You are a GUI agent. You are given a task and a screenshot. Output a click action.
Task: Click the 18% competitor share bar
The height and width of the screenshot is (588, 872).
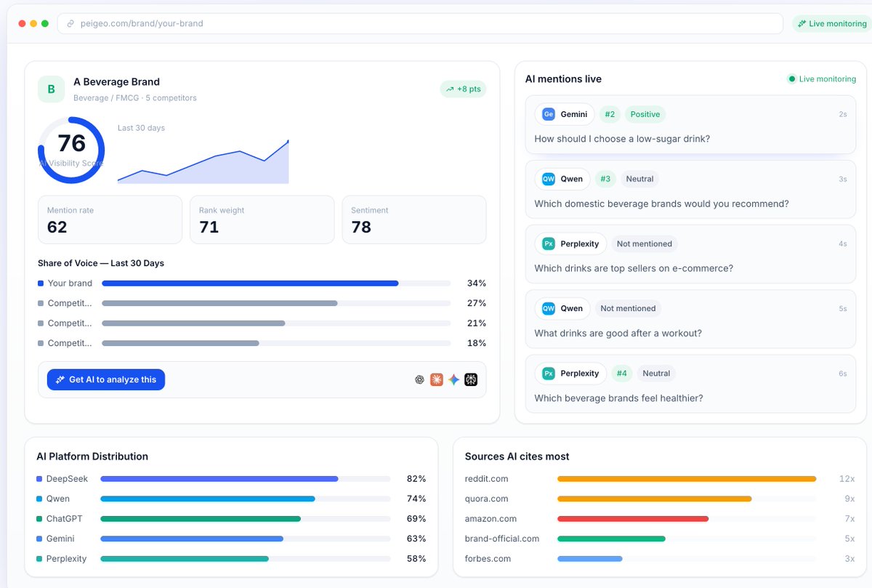tap(180, 343)
